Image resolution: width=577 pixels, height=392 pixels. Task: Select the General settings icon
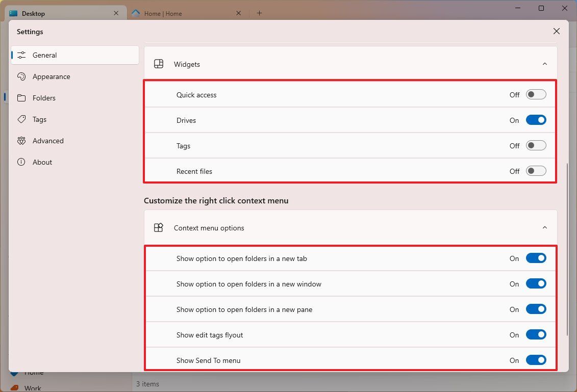click(x=21, y=55)
